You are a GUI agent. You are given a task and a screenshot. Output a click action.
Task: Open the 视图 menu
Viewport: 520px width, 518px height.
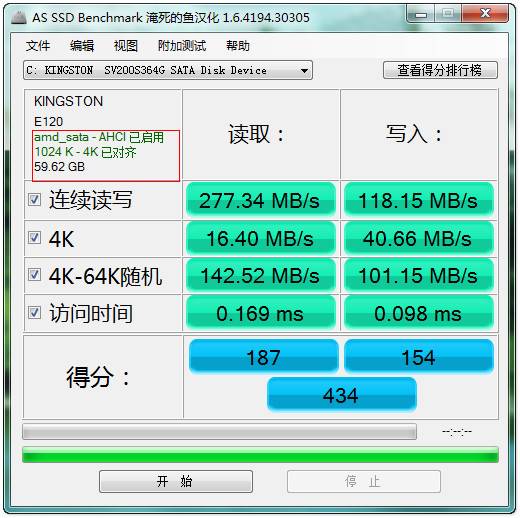pos(126,46)
